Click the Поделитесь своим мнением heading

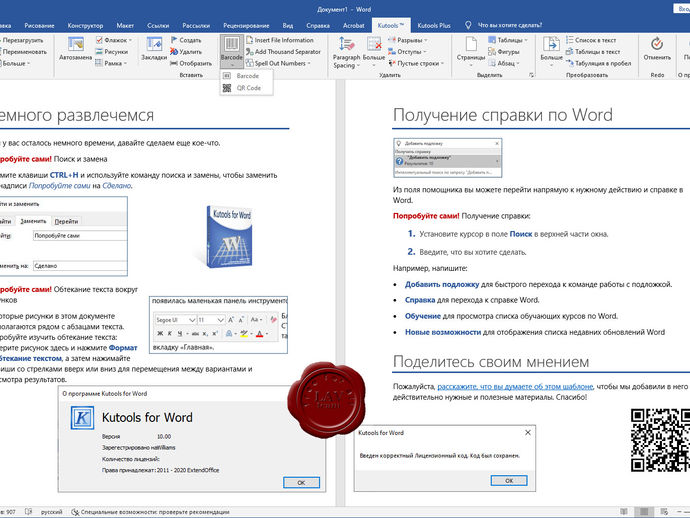(491, 362)
